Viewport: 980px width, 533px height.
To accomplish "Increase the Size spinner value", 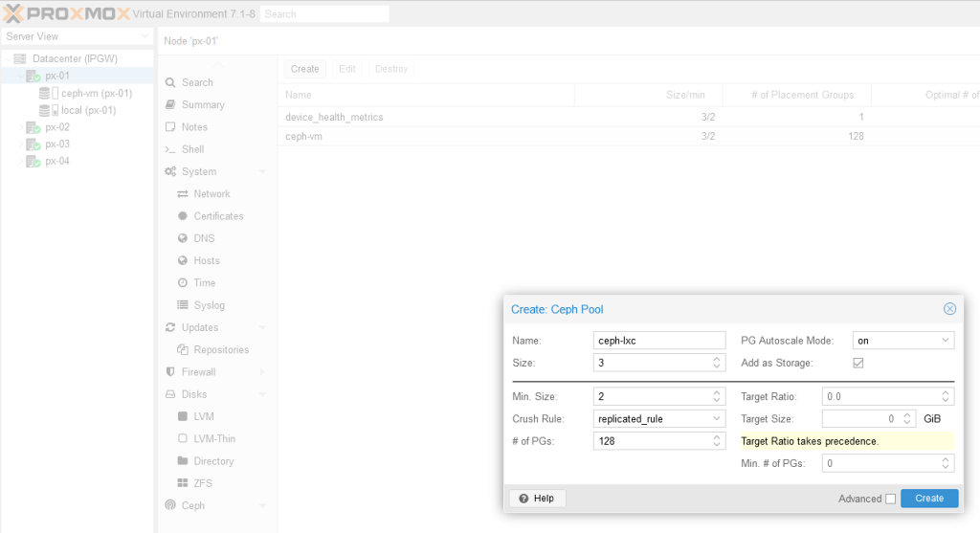I will pyautogui.click(x=718, y=359).
